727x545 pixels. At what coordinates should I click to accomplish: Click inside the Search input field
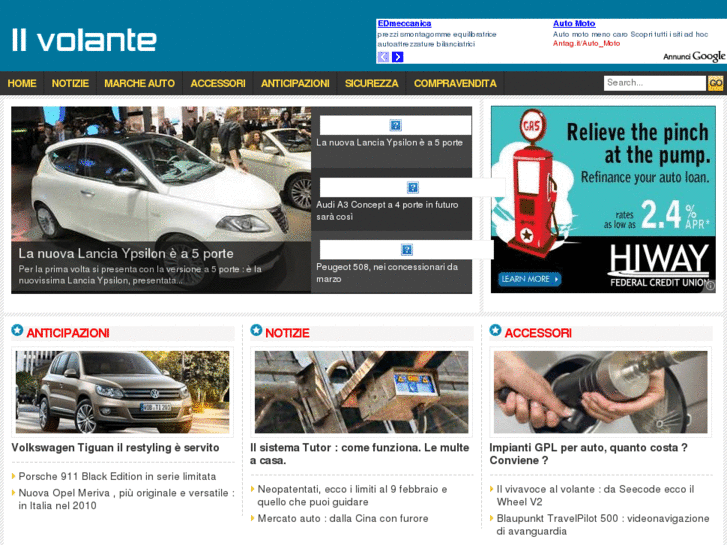(x=654, y=83)
